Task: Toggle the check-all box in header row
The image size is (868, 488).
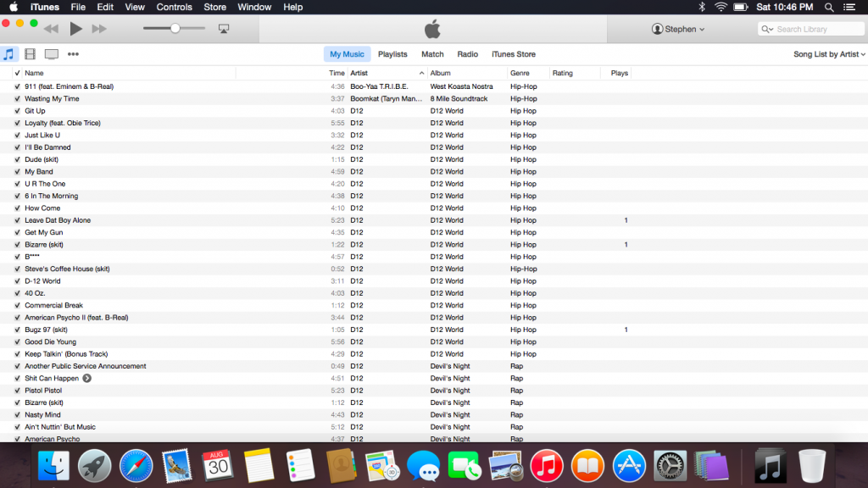Action: pyautogui.click(x=17, y=73)
